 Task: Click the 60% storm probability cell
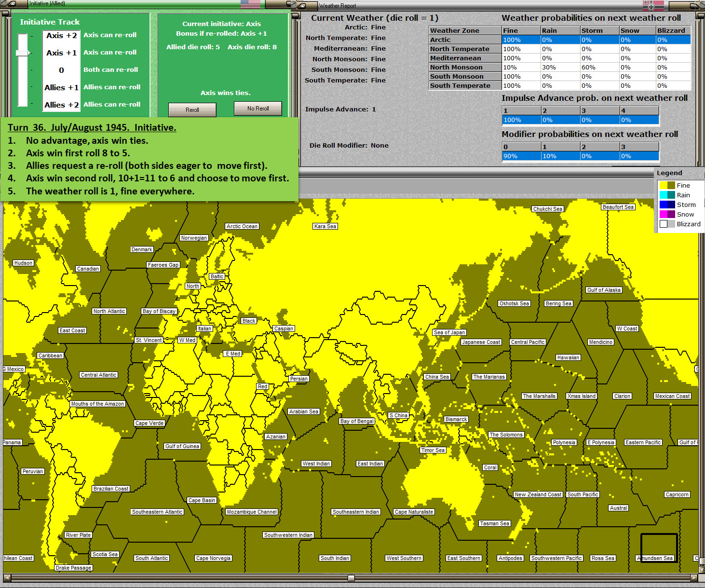pos(599,67)
